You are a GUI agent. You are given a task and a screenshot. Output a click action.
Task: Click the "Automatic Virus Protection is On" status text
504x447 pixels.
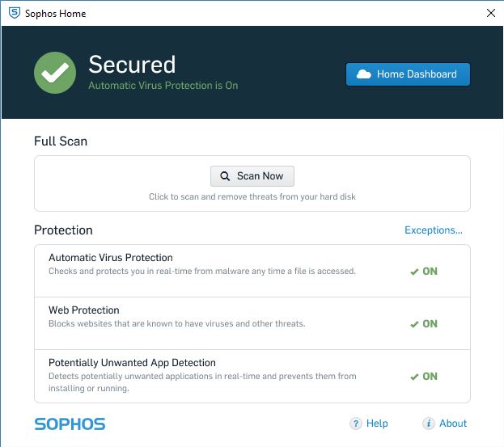pyautogui.click(x=163, y=86)
